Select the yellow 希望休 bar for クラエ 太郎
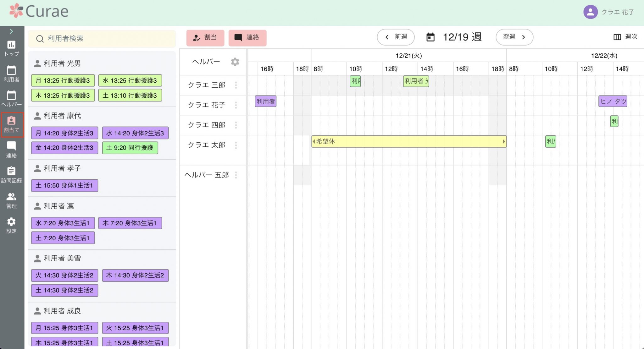This screenshot has width=644, height=349. tap(409, 141)
